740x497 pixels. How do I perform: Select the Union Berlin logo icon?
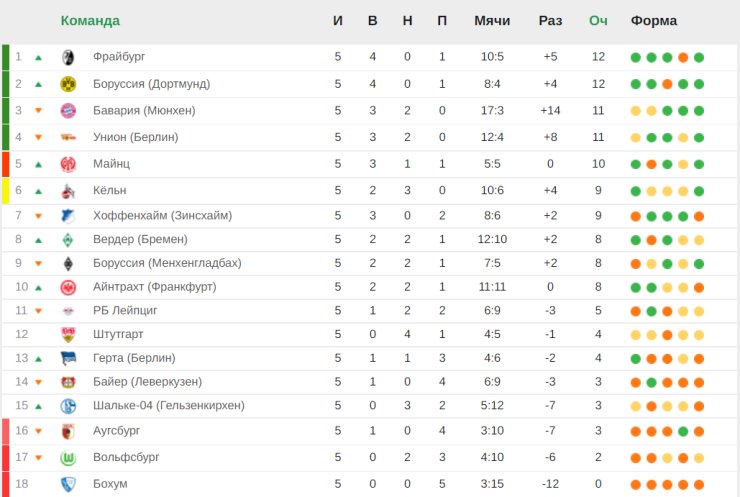click(68, 137)
